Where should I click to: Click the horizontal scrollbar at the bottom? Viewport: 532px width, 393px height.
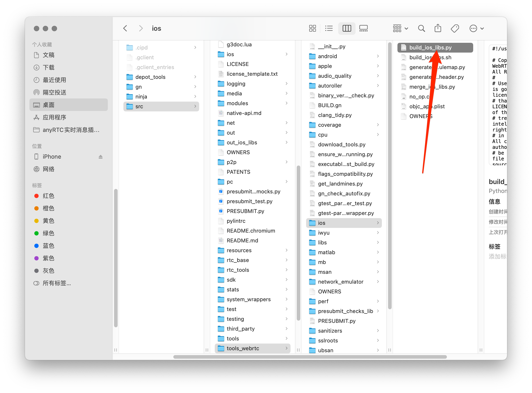click(310, 357)
